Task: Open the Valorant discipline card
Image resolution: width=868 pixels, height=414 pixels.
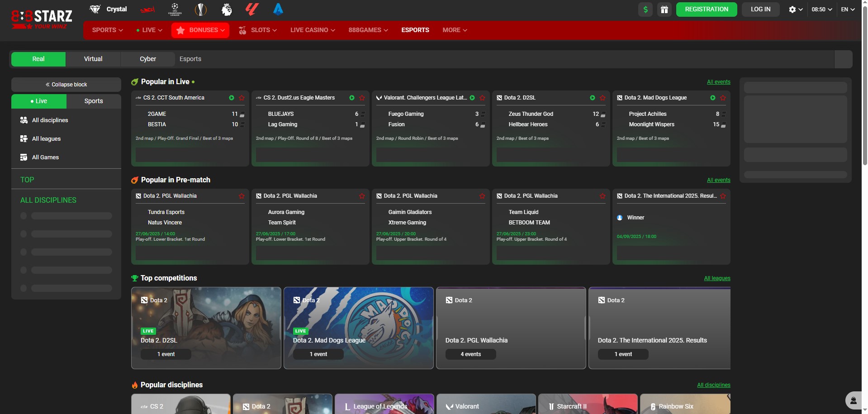Action: pos(486,404)
